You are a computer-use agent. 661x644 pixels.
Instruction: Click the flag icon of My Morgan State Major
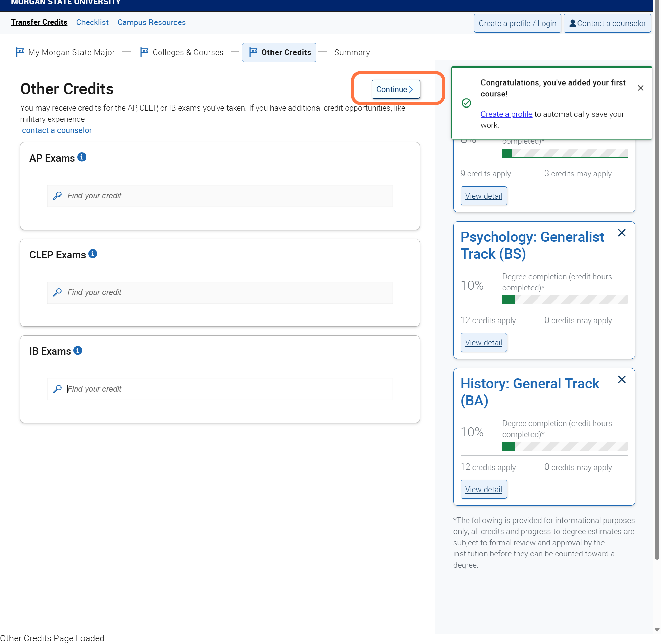coord(20,52)
